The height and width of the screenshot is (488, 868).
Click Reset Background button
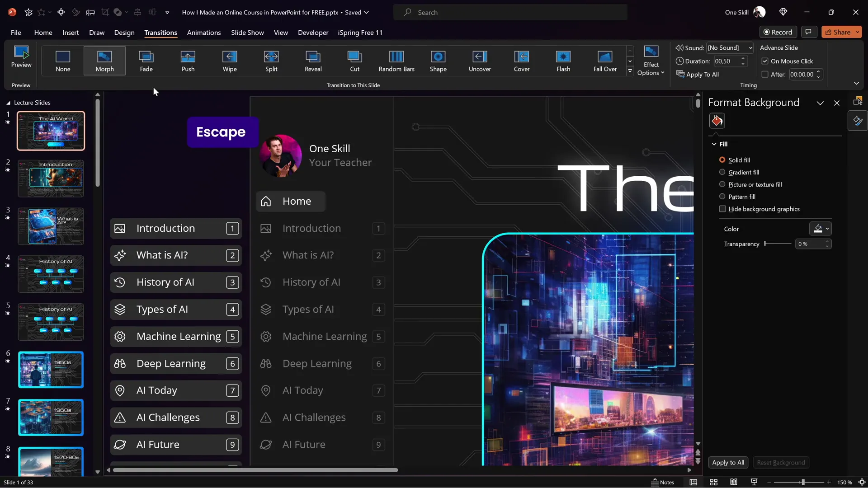point(781,462)
